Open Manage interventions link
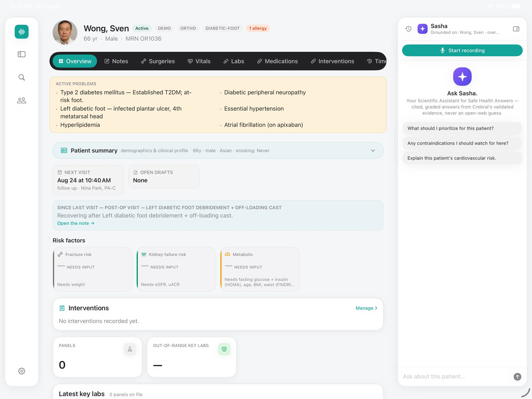Viewport: 532px width, 399px height. [367, 308]
